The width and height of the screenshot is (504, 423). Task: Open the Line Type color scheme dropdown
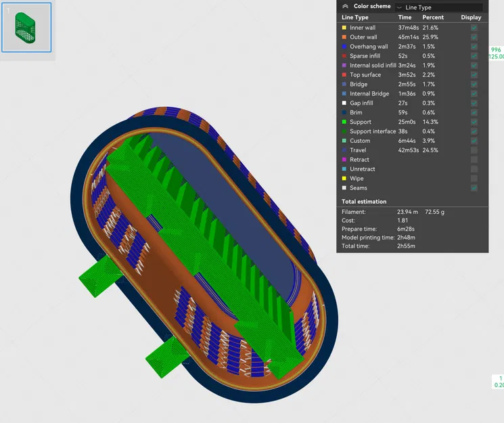point(439,7)
